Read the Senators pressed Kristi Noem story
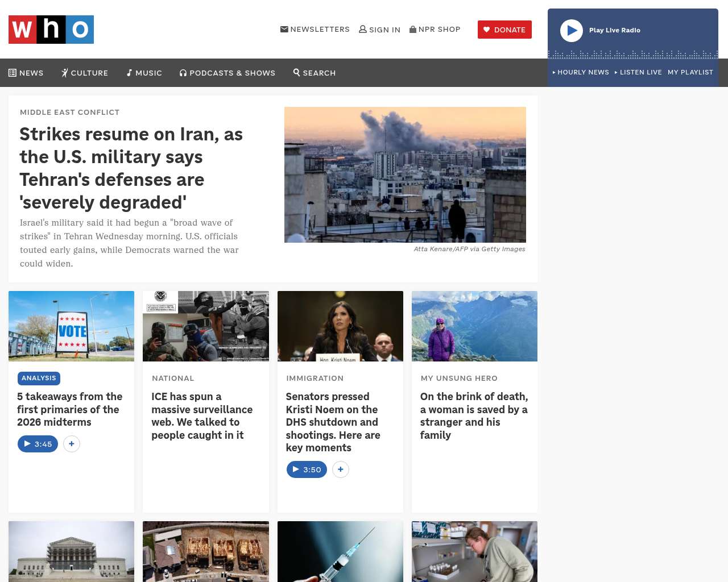This screenshot has width=728, height=582. click(x=333, y=422)
